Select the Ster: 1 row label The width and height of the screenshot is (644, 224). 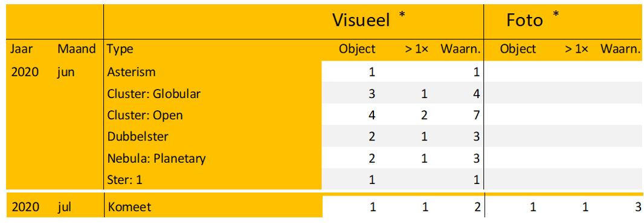click(124, 180)
